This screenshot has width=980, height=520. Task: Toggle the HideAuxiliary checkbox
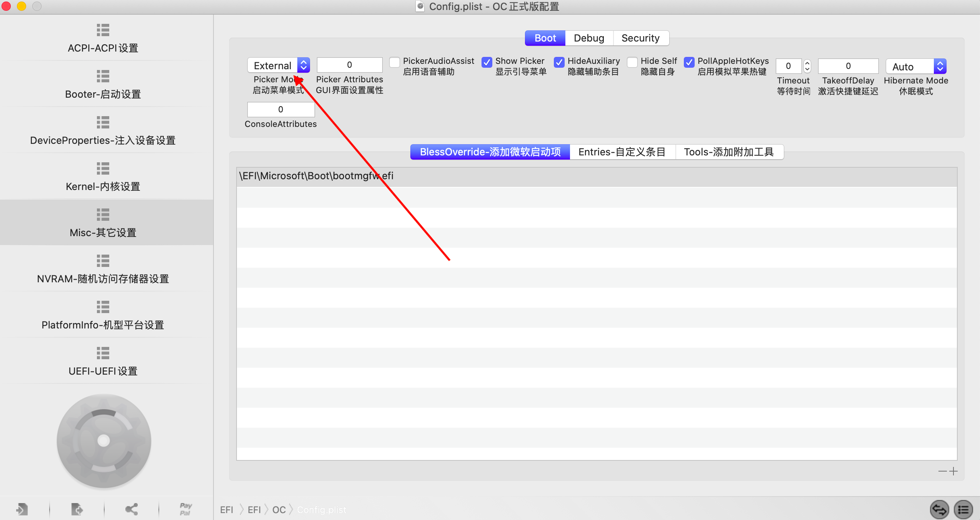559,60
